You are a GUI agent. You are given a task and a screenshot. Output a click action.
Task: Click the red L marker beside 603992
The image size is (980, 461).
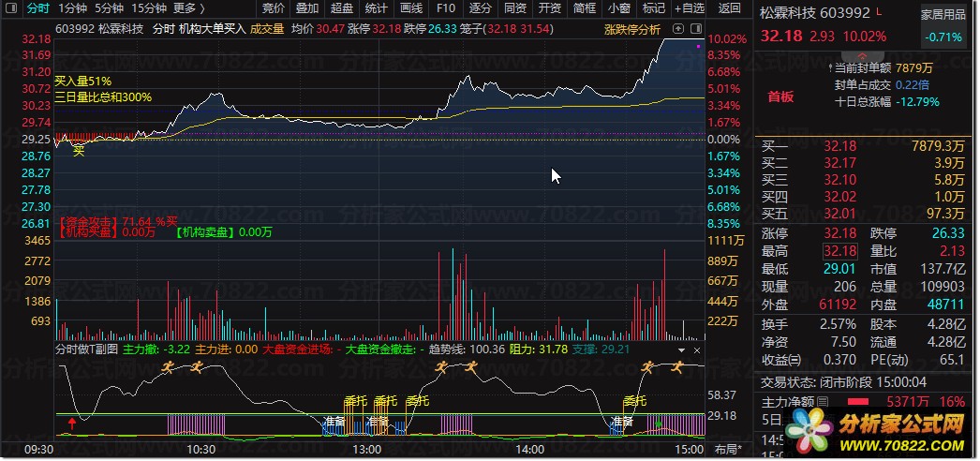880,11
